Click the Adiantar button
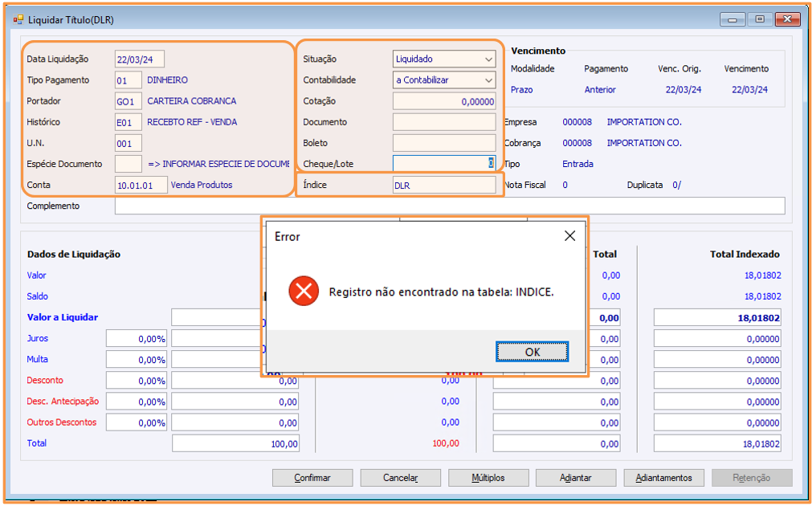 coord(576,478)
